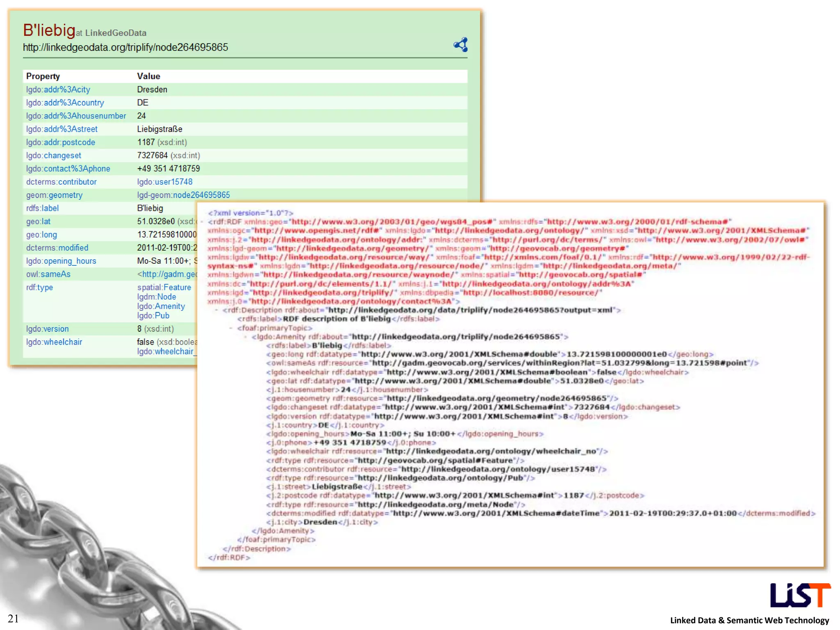The height and width of the screenshot is (630, 840).
Task: Follow the lgdo:Amenity type link
Action: pos(161,306)
